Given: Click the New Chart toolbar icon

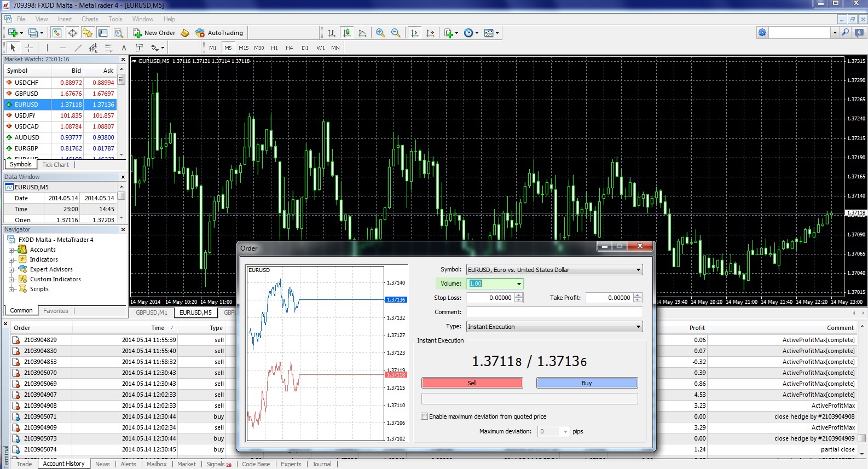Looking at the screenshot, I should coord(13,33).
